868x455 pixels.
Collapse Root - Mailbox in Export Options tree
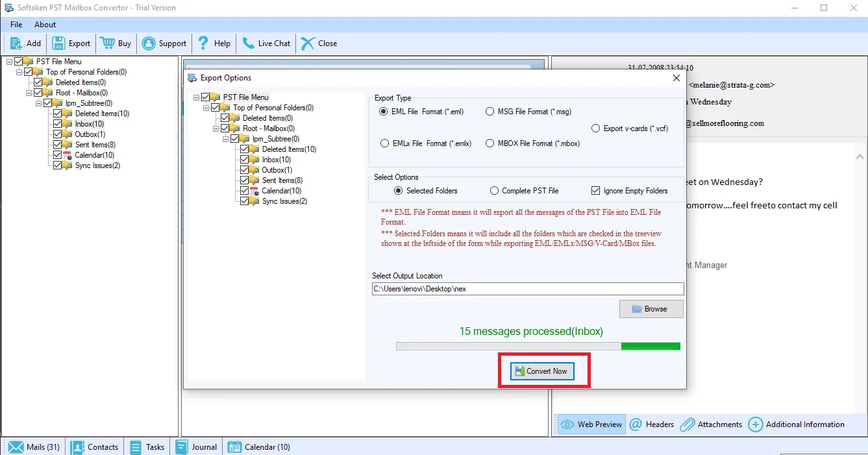(216, 129)
